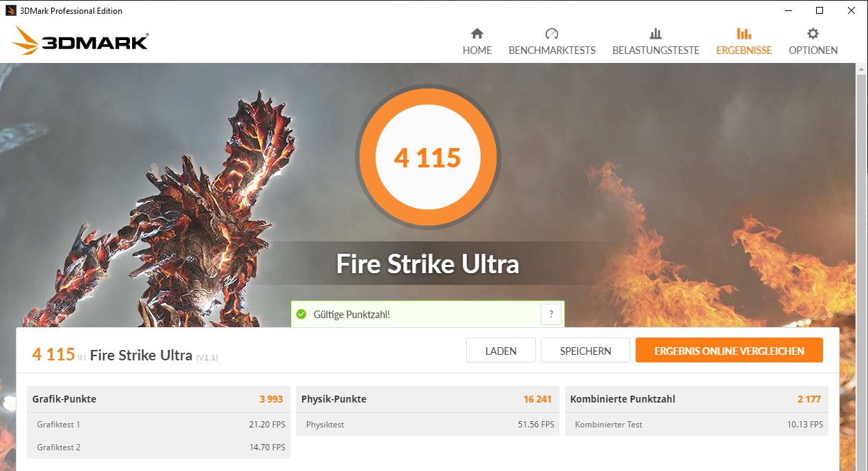Click the Grafiktest 2 row
The image size is (868, 471).
click(x=158, y=447)
